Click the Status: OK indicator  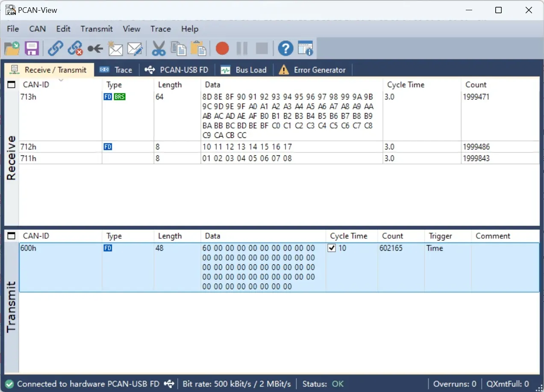323,384
